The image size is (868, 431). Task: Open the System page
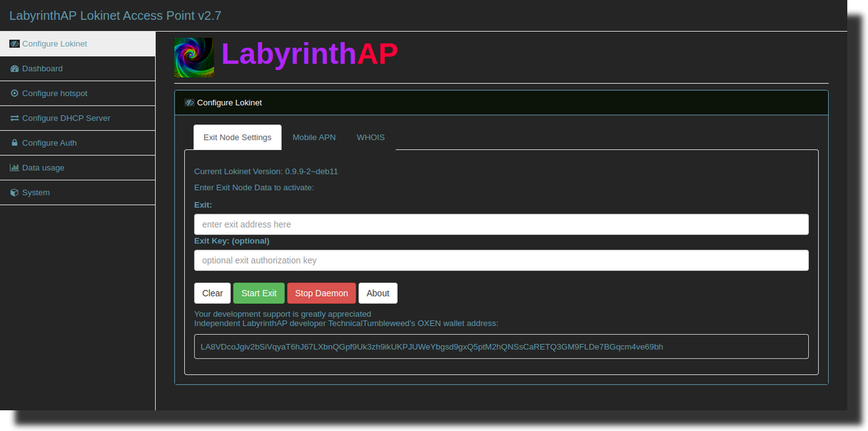78,192
